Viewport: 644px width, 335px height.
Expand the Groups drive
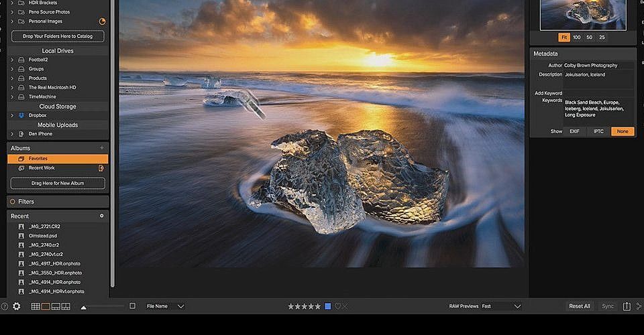click(x=12, y=69)
